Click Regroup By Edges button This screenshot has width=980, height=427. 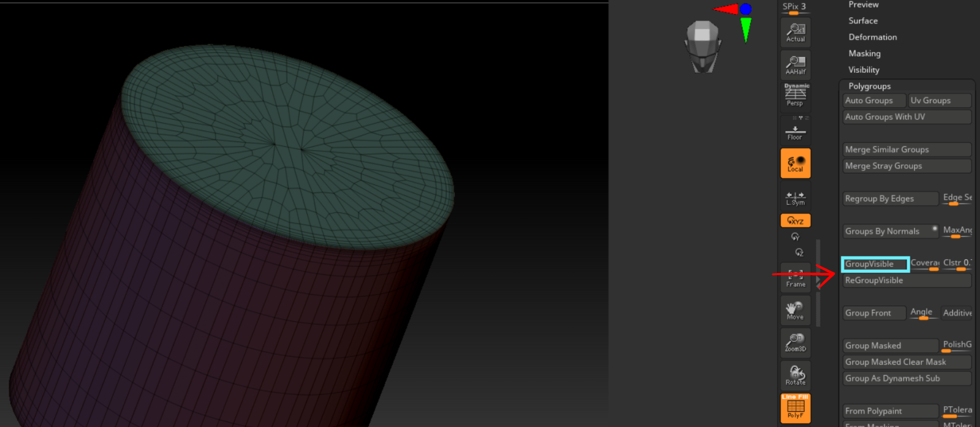tap(891, 199)
